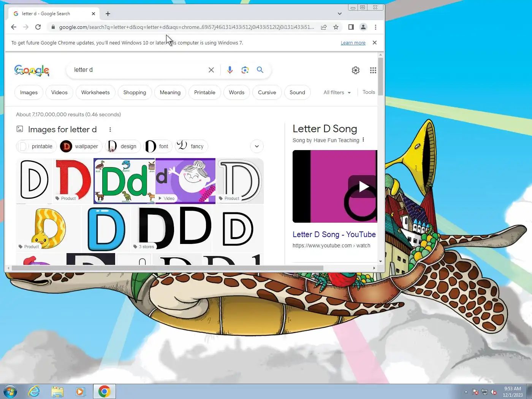The image size is (532, 399).
Task: Click the Chrome taskbar button
Action: point(104,391)
